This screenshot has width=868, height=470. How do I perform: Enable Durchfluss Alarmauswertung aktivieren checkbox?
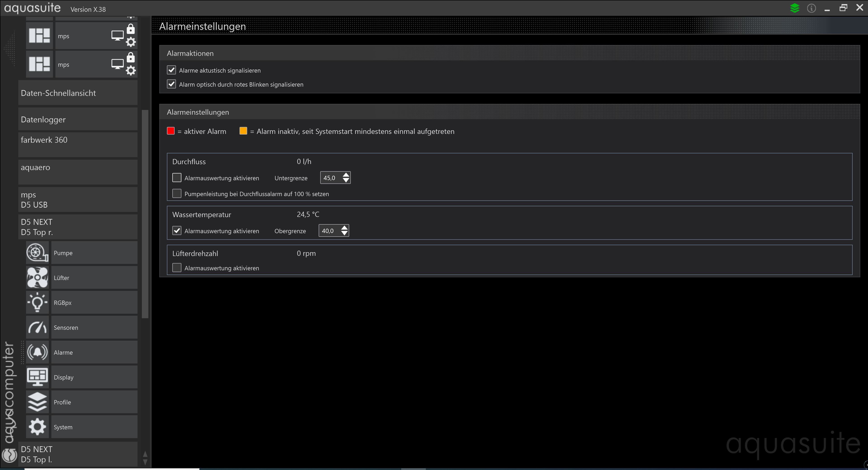tap(177, 178)
